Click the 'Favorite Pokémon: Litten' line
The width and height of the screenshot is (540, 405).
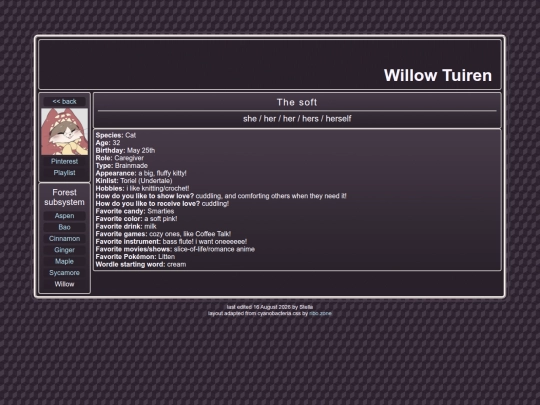pyautogui.click(x=135, y=257)
